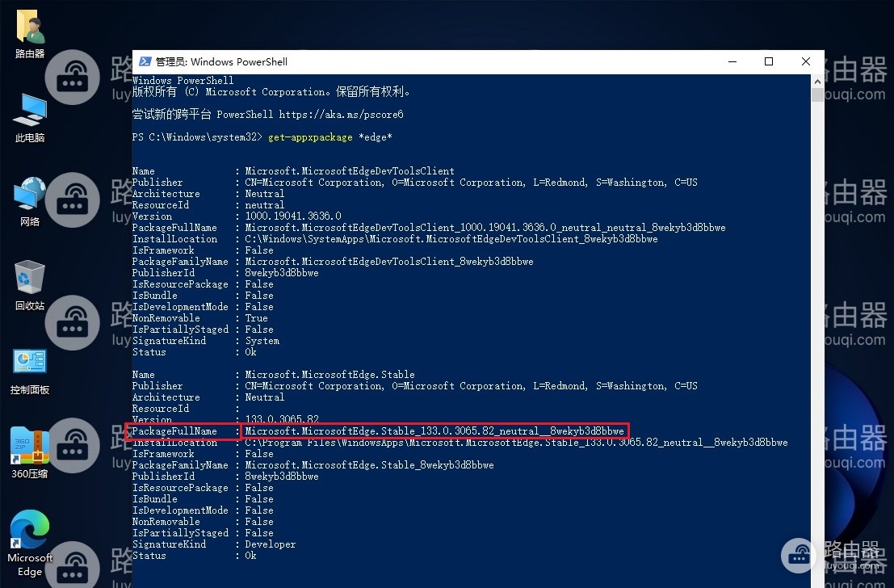Click Microsoft.MicrosoftEdge.Stable_8wekyb3d8bbwe family name
The height and width of the screenshot is (588, 894).
coord(369,465)
